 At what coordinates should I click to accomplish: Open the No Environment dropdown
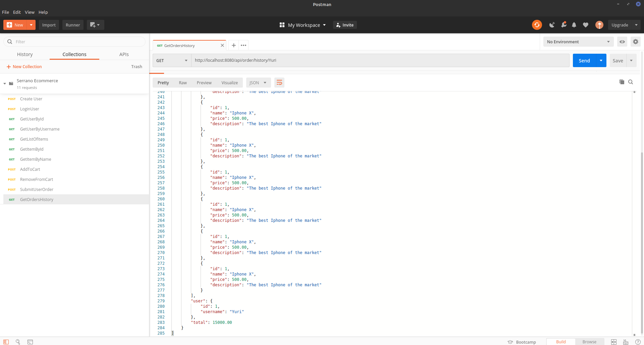click(578, 42)
